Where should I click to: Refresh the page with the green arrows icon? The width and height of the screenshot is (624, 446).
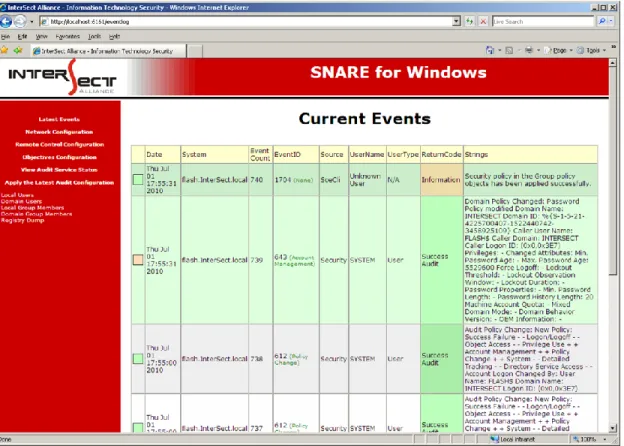[470, 21]
